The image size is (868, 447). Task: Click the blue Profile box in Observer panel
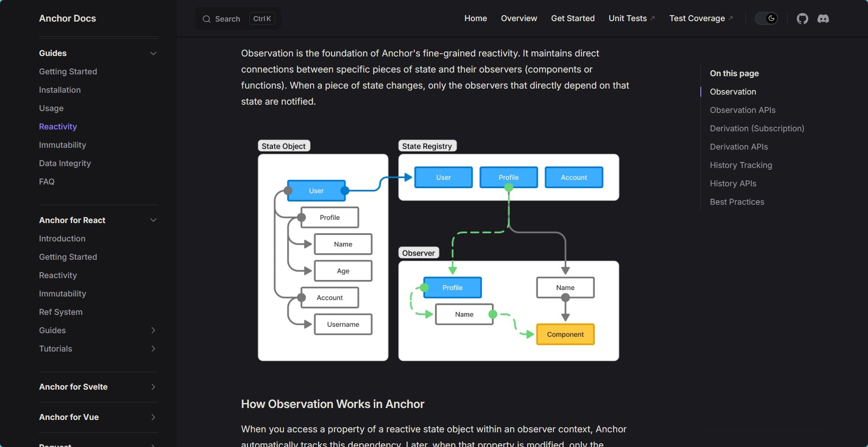pos(452,288)
